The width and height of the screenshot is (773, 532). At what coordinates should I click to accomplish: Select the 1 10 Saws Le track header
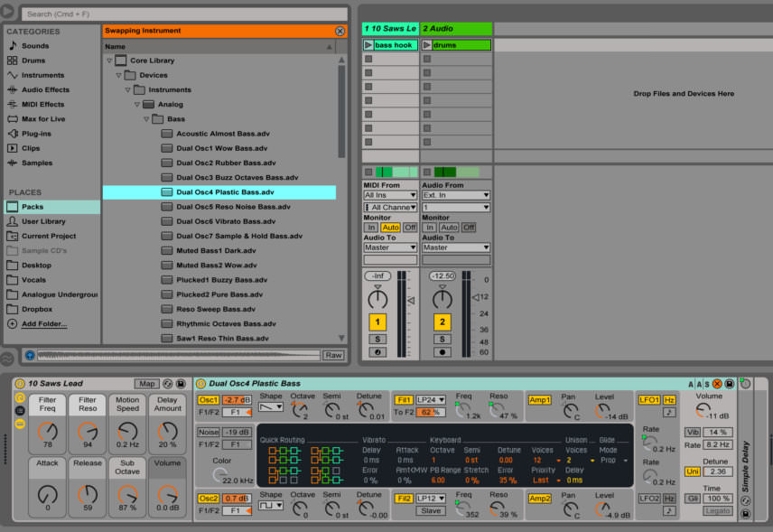pos(390,29)
